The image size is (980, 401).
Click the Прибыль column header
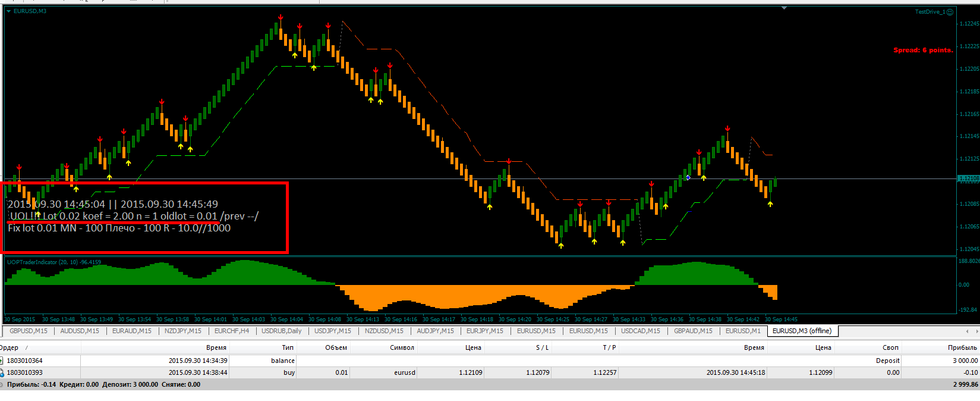point(962,347)
